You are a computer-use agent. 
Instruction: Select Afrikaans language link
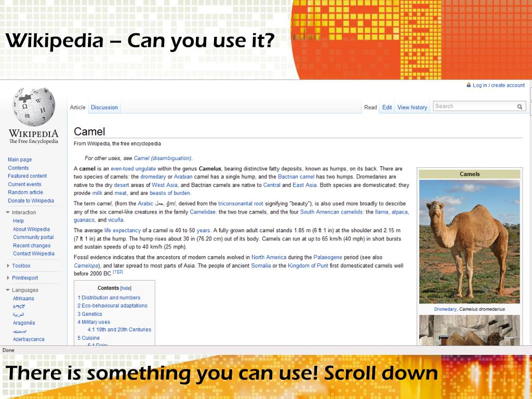23,299
